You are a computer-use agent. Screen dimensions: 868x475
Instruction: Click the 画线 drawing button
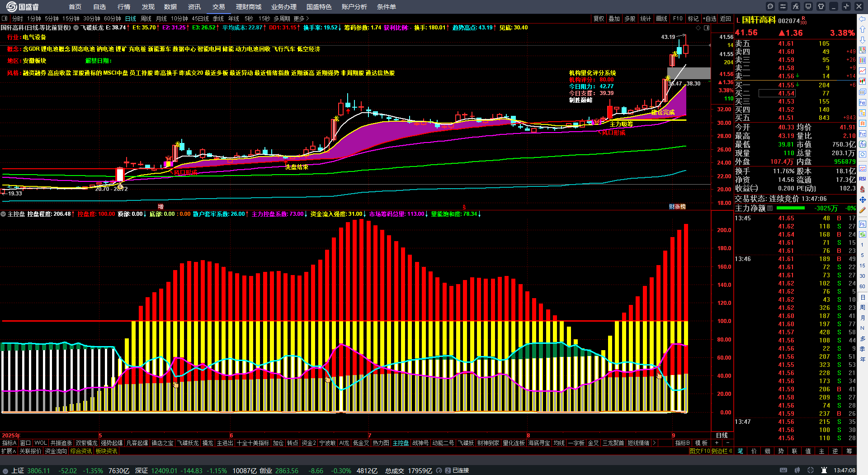tap(662, 19)
